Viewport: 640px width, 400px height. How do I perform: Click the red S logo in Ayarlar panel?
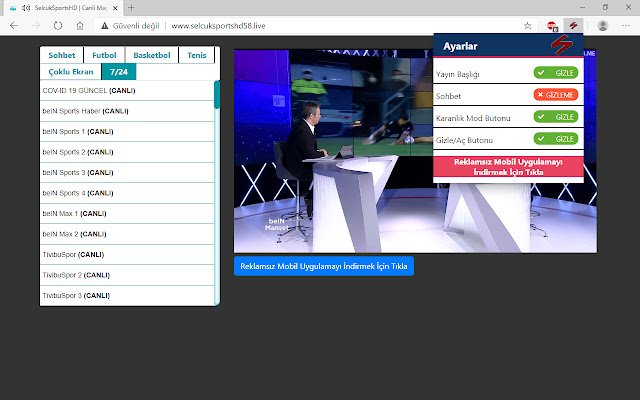pyautogui.click(x=562, y=45)
